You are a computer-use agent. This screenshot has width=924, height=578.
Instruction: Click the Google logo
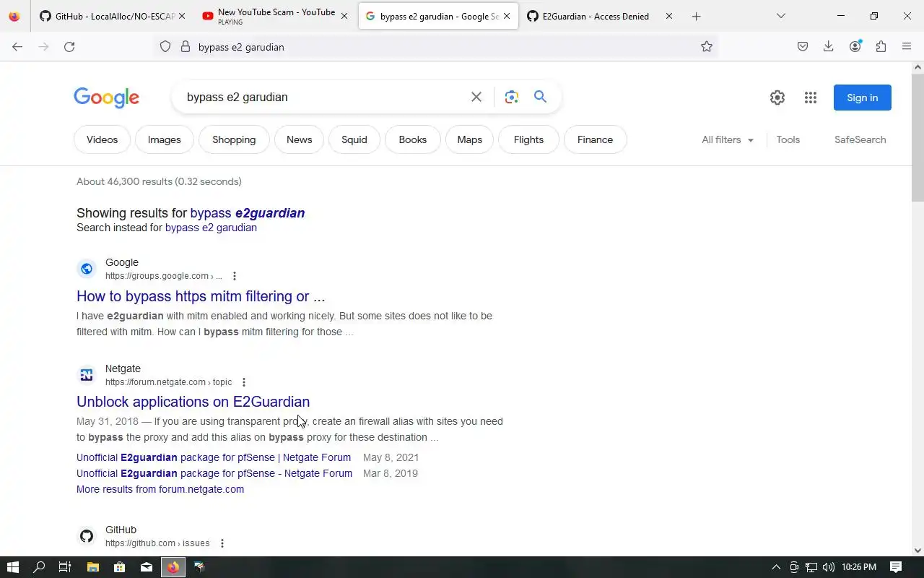pos(106,98)
